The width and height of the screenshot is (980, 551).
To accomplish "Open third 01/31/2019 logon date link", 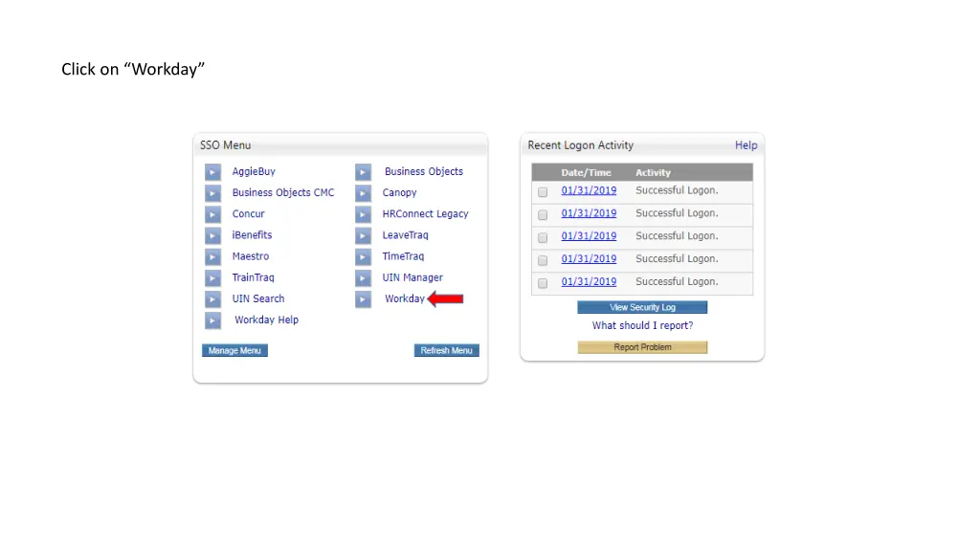I will 589,236.
